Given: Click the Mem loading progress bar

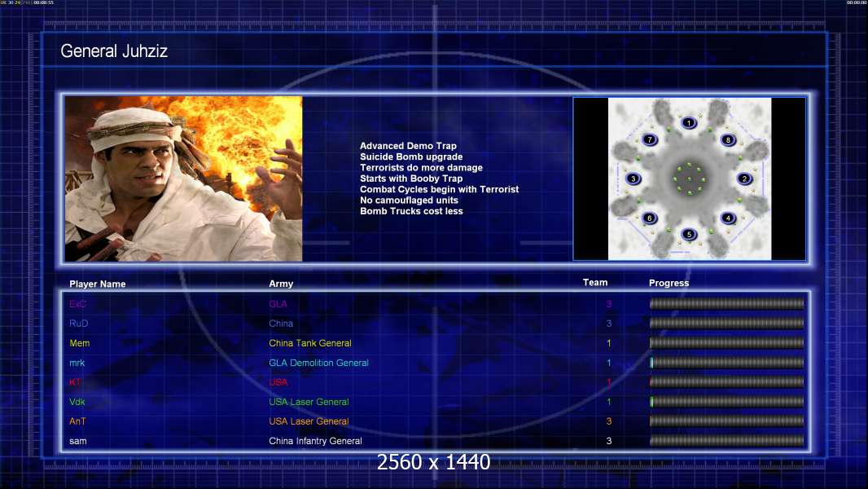Looking at the screenshot, I should 727,343.
